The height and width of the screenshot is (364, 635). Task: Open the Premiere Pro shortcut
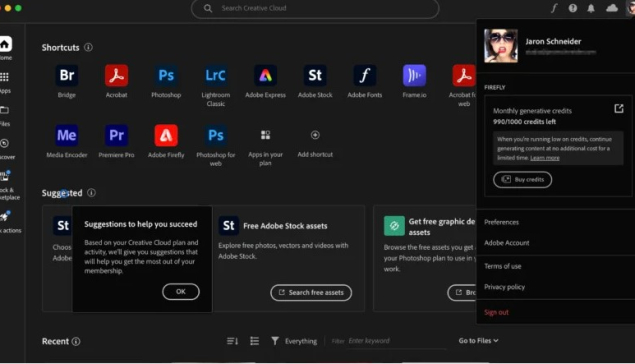pyautogui.click(x=117, y=135)
